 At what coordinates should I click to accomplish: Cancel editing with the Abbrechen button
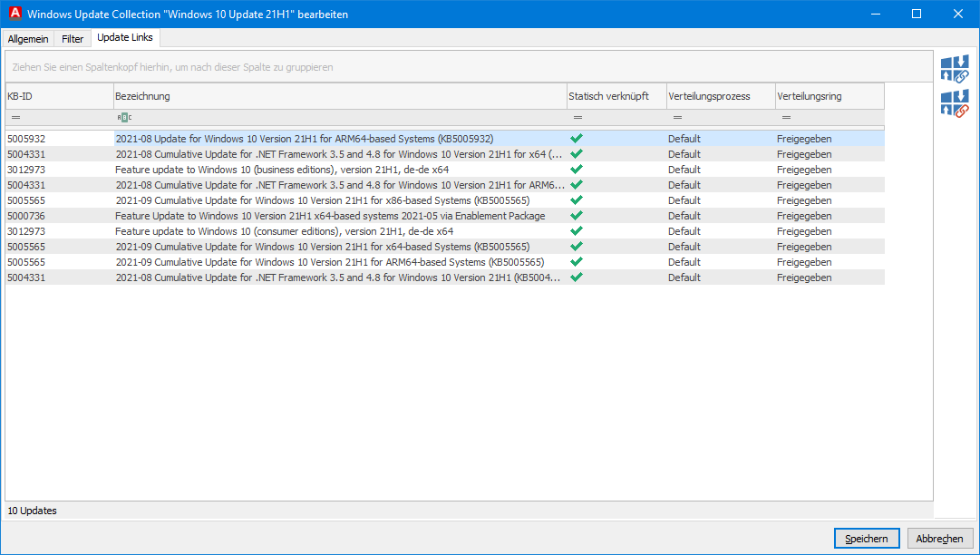click(x=939, y=538)
